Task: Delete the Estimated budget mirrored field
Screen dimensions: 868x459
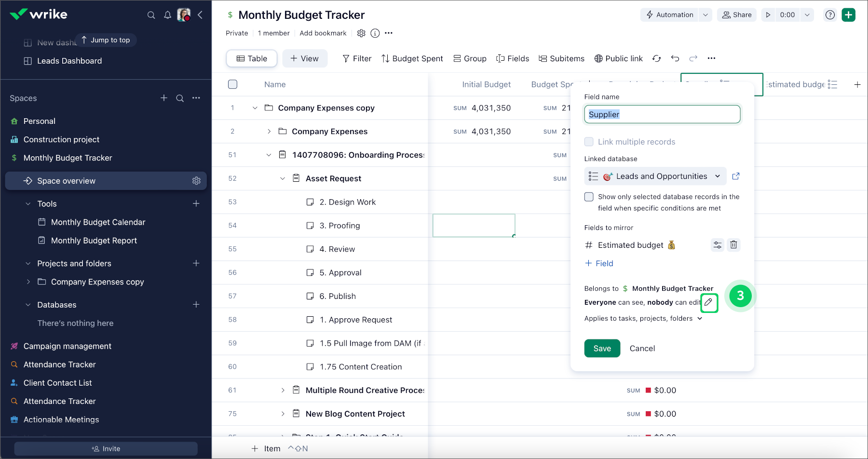Action: tap(733, 245)
